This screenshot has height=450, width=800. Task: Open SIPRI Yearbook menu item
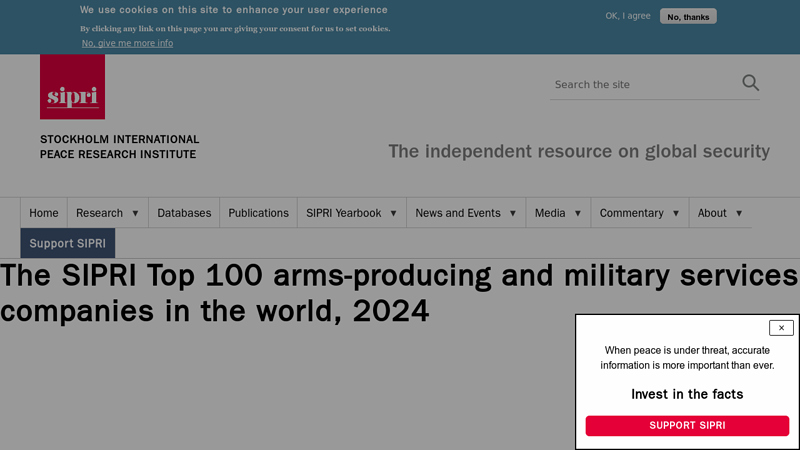point(343,213)
